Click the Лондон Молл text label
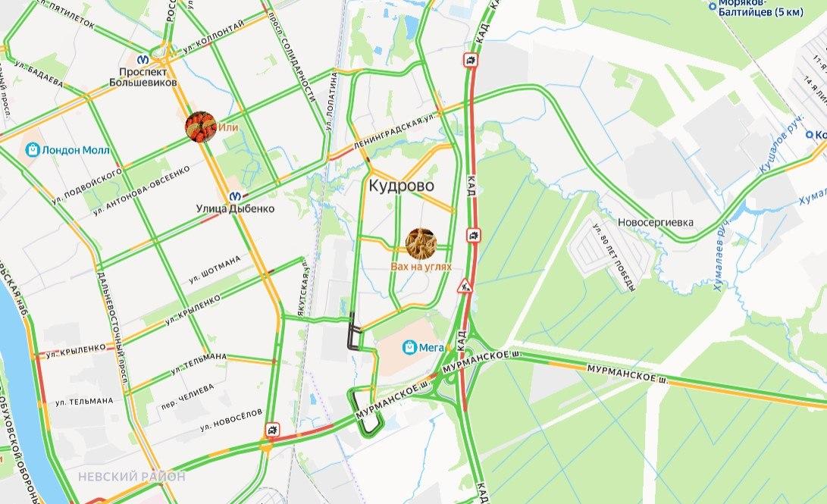This screenshot has height=504, width=827. 76,150
